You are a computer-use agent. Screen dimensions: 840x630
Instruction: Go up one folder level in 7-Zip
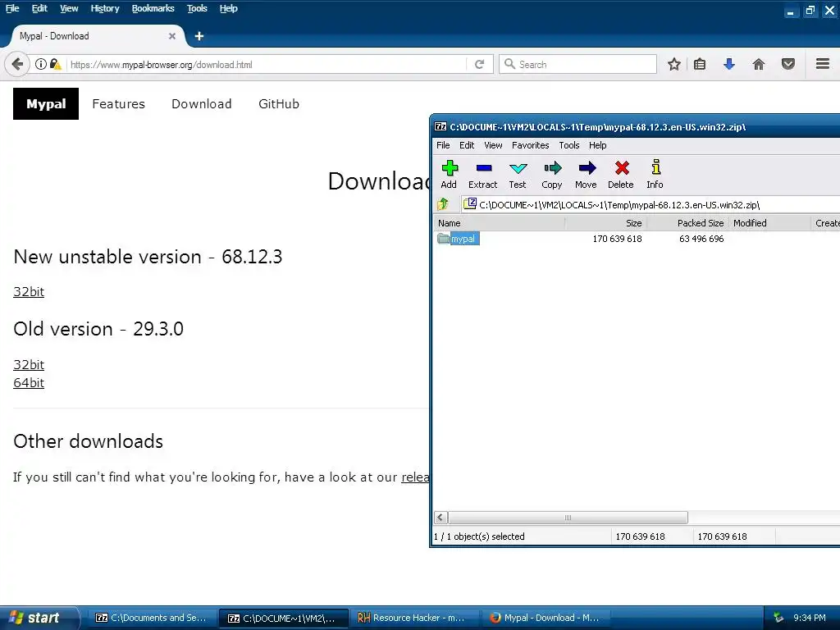[443, 204]
